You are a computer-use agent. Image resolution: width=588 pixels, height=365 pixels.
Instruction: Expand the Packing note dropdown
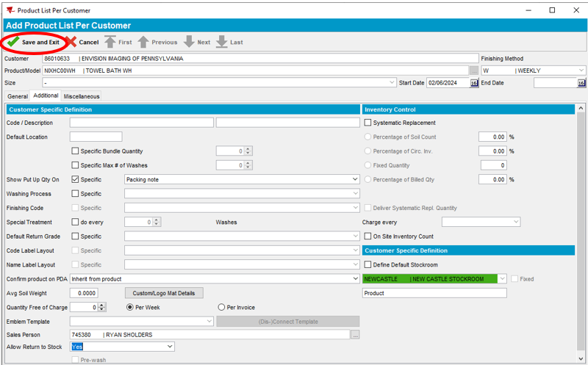pos(355,179)
